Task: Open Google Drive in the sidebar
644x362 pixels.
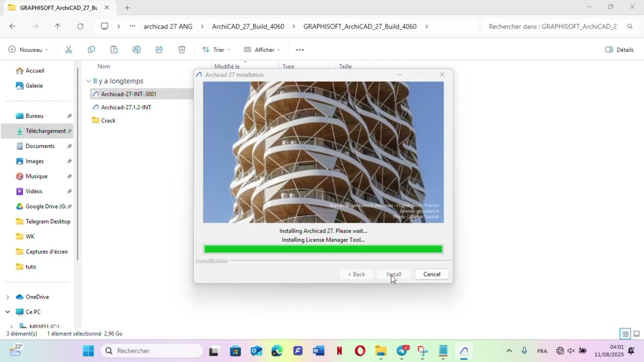Action: [45, 206]
